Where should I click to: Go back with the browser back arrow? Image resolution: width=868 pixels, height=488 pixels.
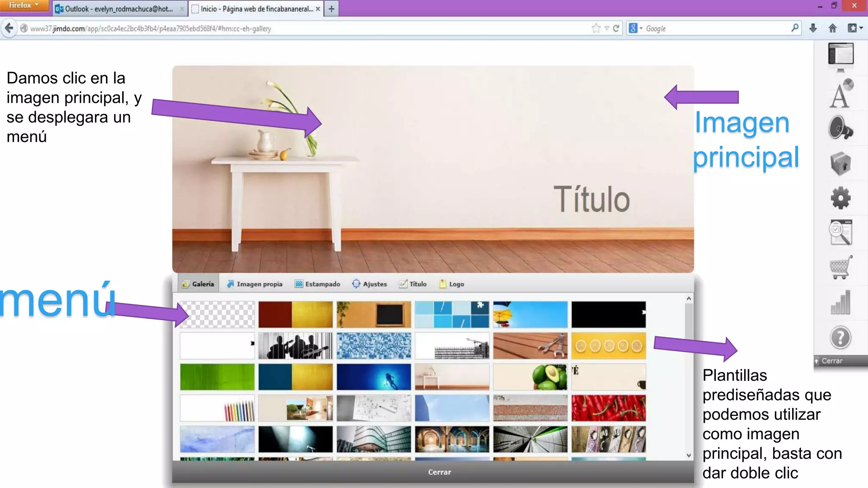point(9,28)
